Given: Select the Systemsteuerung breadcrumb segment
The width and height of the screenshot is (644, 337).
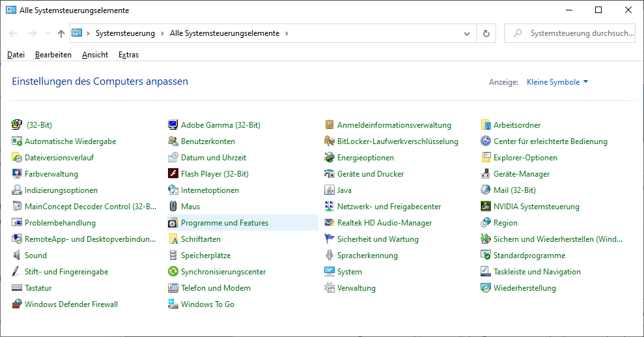Looking at the screenshot, I should point(125,33).
